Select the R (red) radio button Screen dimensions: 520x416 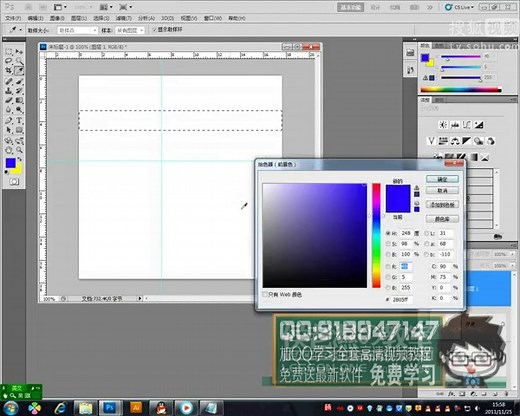(388, 266)
